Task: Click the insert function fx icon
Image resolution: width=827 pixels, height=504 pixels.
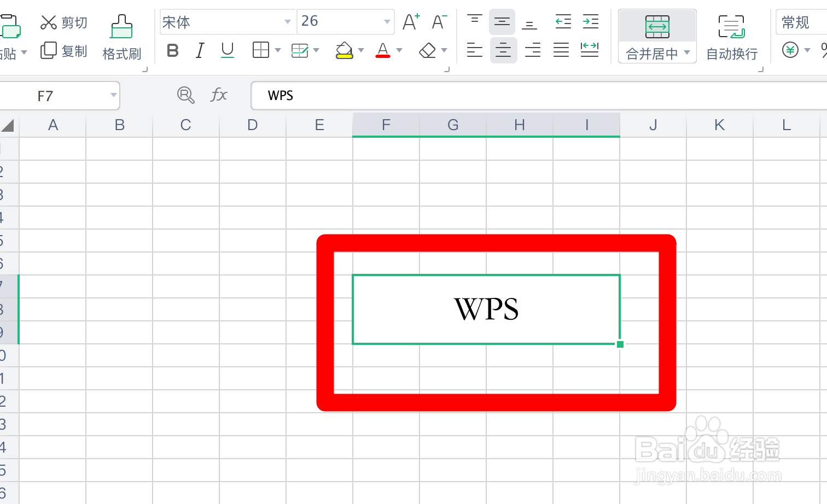Action: click(219, 95)
